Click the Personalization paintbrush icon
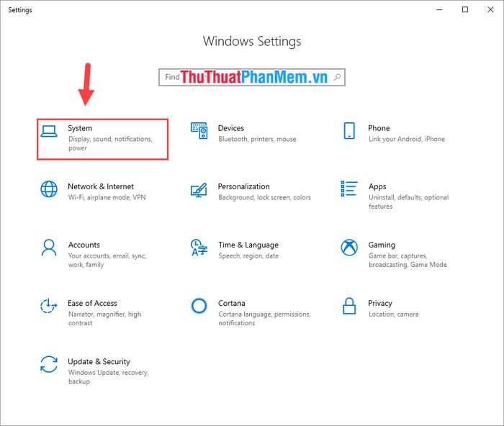The image size is (504, 426). (x=199, y=190)
